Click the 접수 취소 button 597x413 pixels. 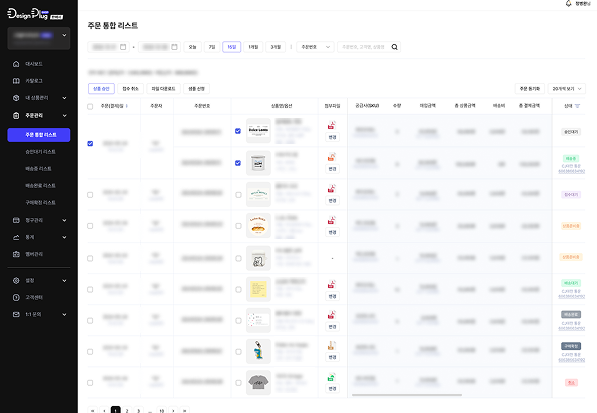[131, 89]
